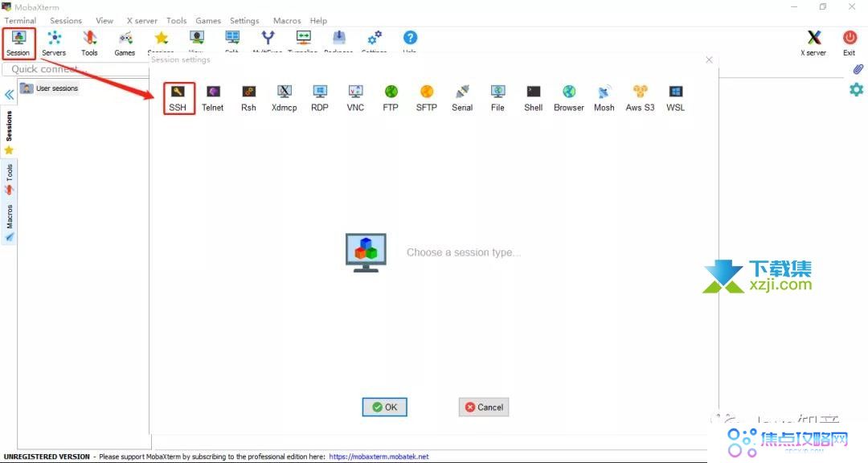Pick the RDP session type

coord(319,99)
